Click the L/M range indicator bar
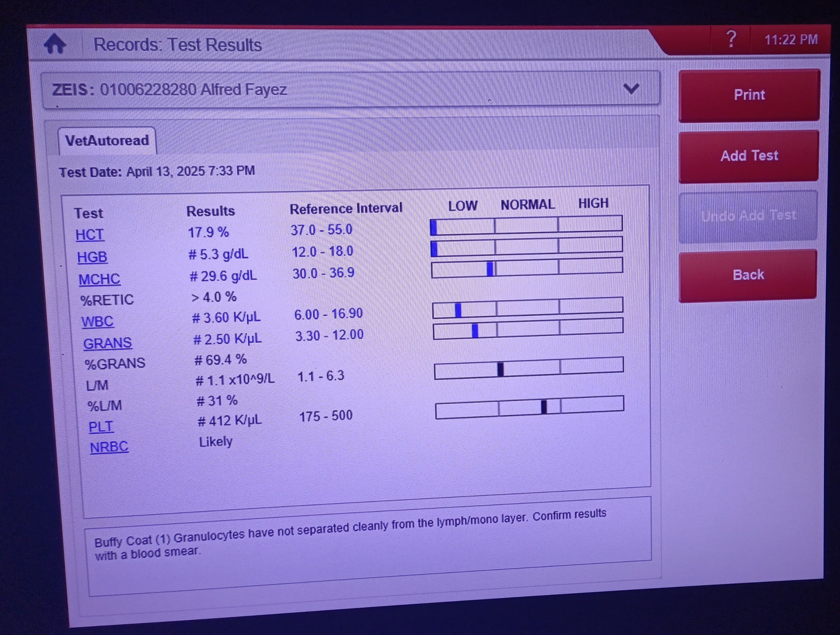Image resolution: width=840 pixels, height=635 pixels. coord(529,368)
